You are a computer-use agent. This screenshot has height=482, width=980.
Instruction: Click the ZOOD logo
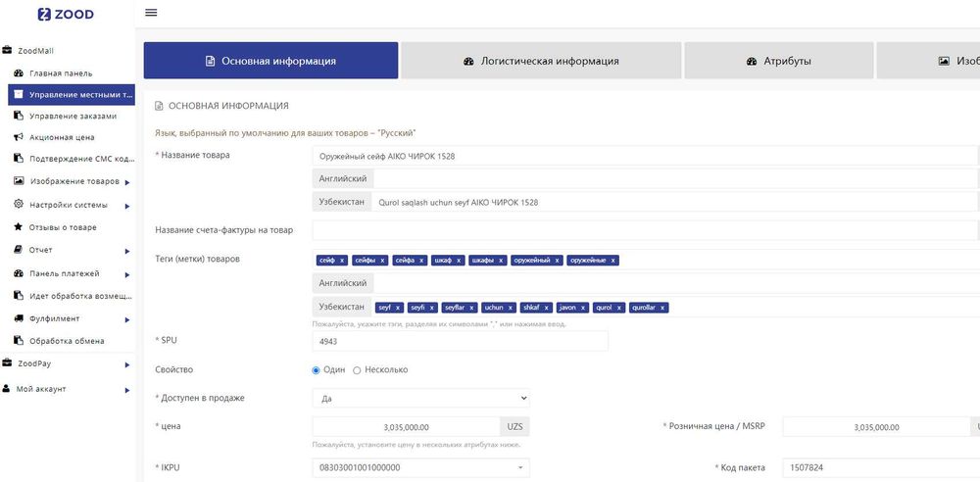point(68,15)
